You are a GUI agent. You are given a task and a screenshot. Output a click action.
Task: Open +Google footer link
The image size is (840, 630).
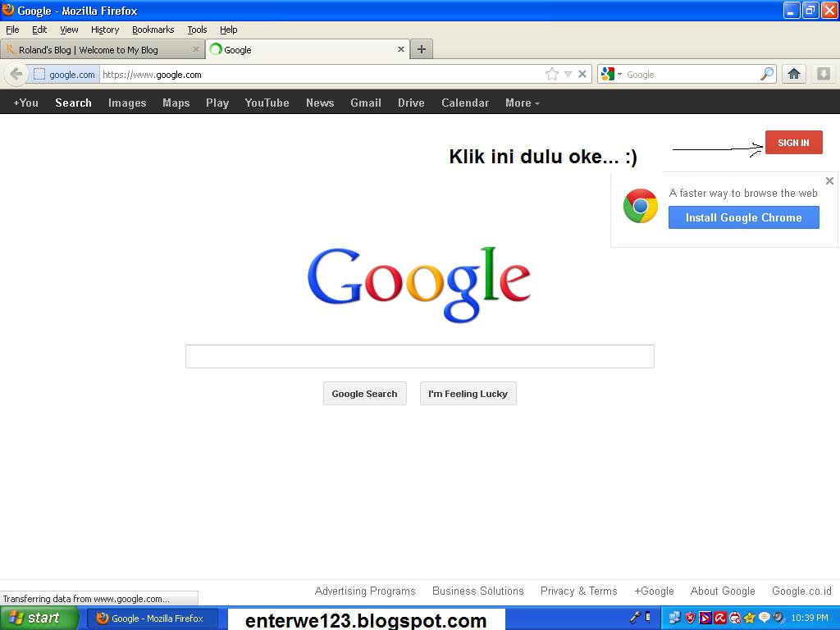(654, 591)
